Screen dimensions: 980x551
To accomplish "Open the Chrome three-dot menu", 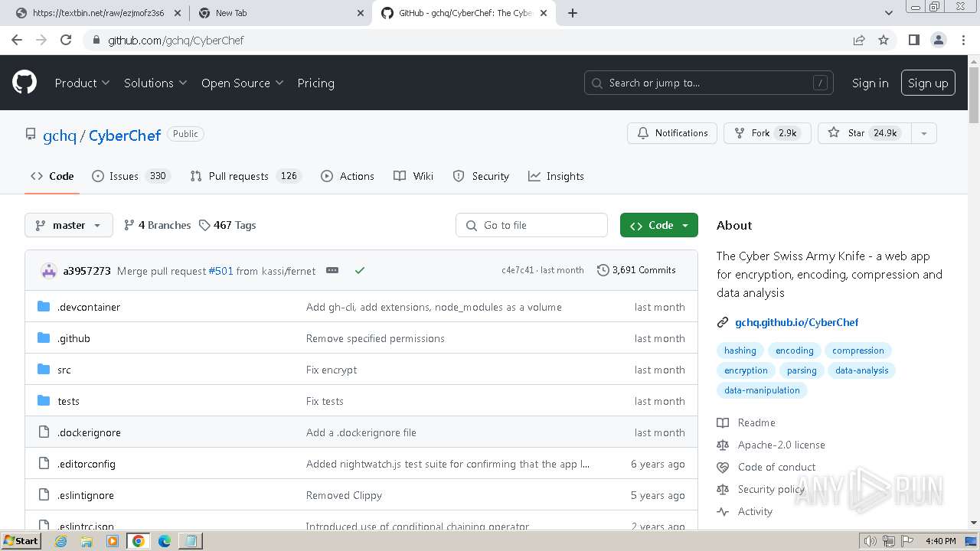I will pyautogui.click(x=962, y=40).
